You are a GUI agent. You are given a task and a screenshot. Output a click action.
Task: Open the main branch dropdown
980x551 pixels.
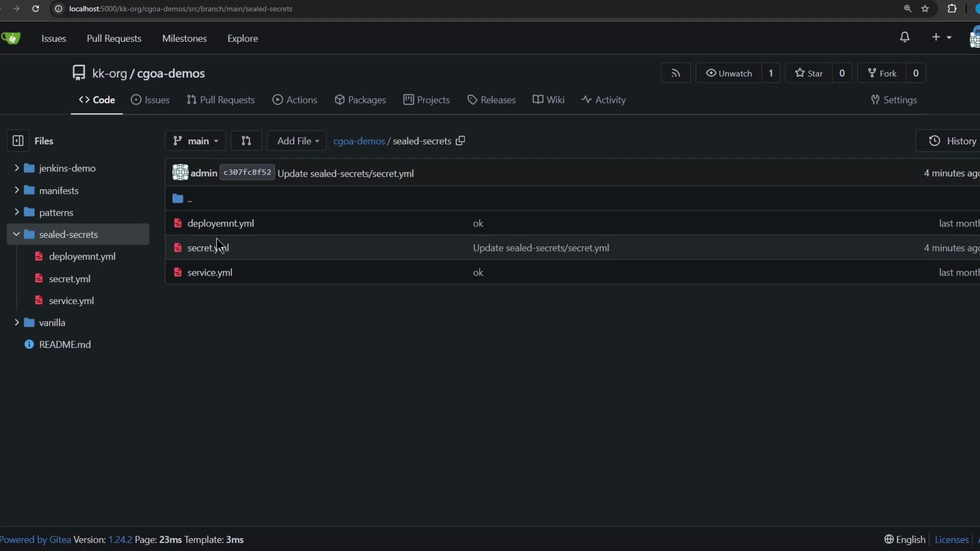click(x=195, y=141)
